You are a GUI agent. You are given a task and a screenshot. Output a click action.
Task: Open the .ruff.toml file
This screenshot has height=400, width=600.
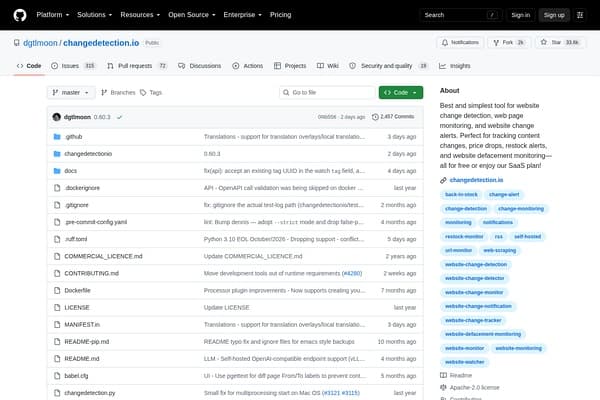pos(76,239)
